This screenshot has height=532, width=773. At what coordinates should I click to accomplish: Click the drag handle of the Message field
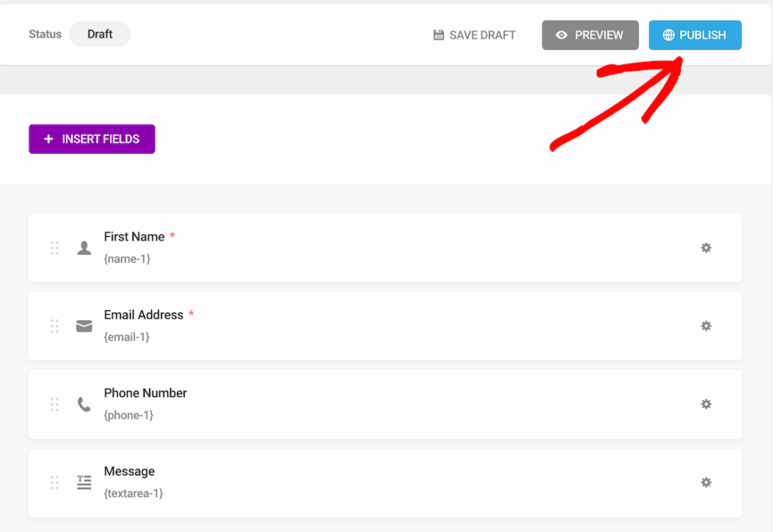pyautogui.click(x=54, y=482)
